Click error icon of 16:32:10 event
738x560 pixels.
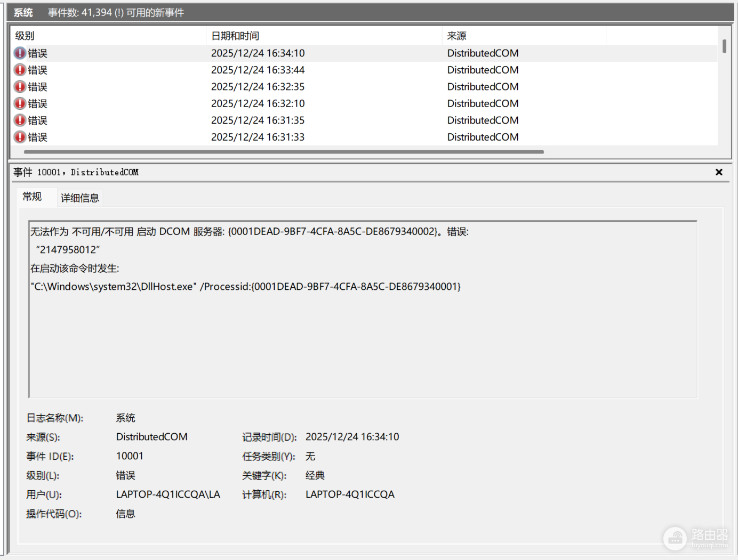pyautogui.click(x=20, y=103)
